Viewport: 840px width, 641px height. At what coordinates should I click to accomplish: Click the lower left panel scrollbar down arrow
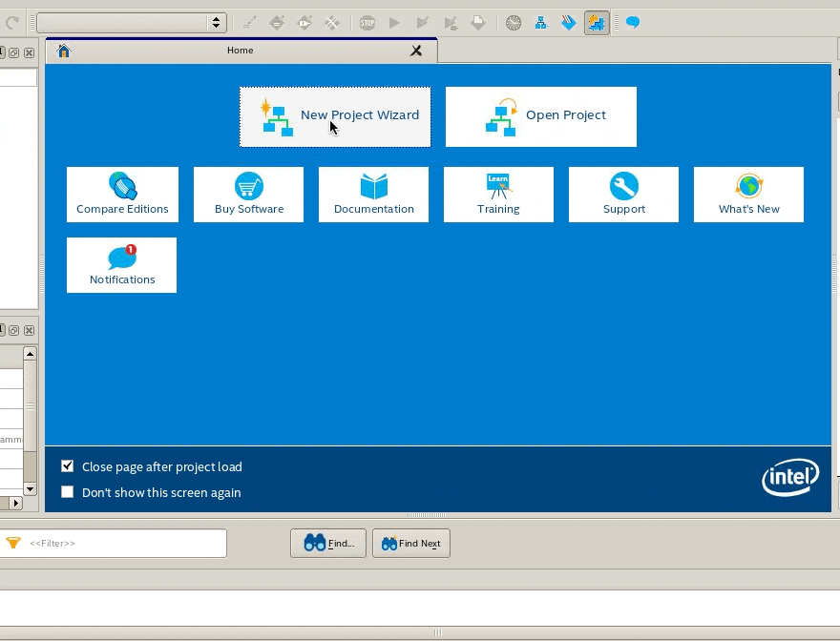[x=30, y=489]
